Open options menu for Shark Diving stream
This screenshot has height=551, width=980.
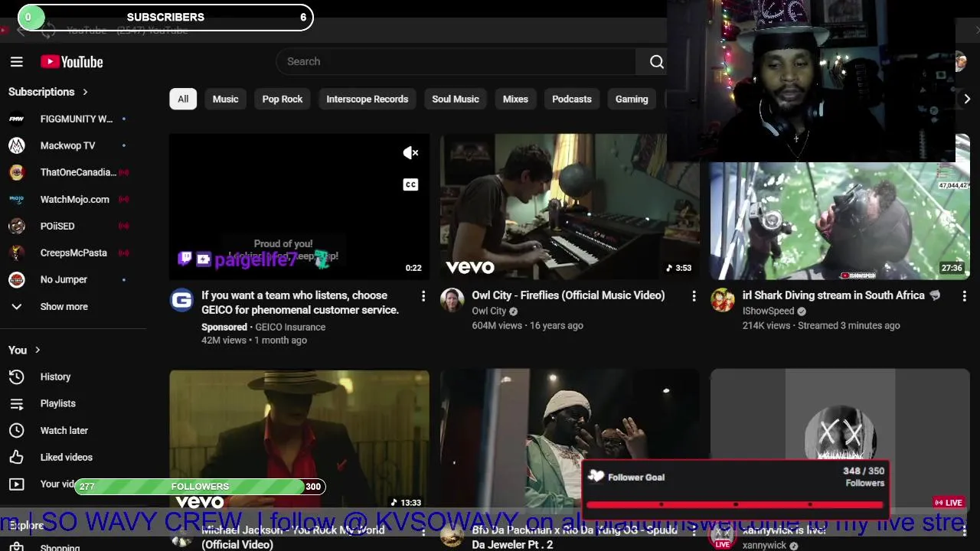coord(964,295)
